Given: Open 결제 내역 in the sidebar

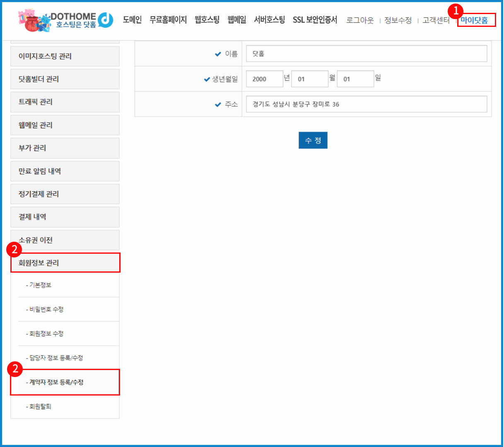Looking at the screenshot, I should point(65,217).
